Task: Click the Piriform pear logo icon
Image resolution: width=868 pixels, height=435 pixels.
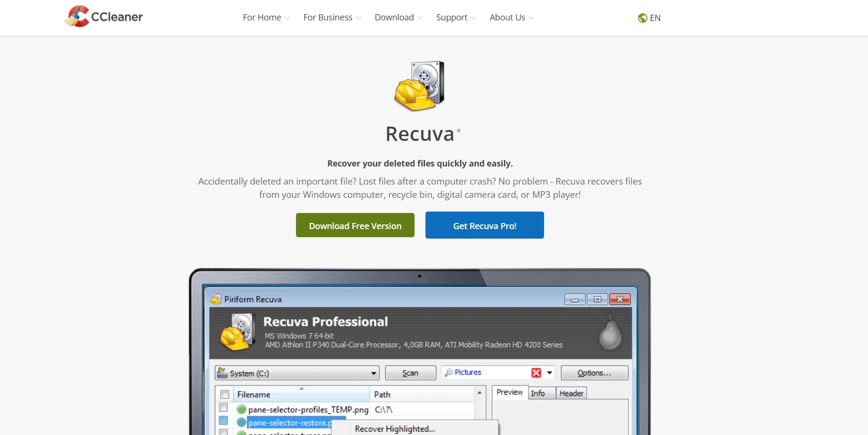Action: pyautogui.click(x=610, y=333)
